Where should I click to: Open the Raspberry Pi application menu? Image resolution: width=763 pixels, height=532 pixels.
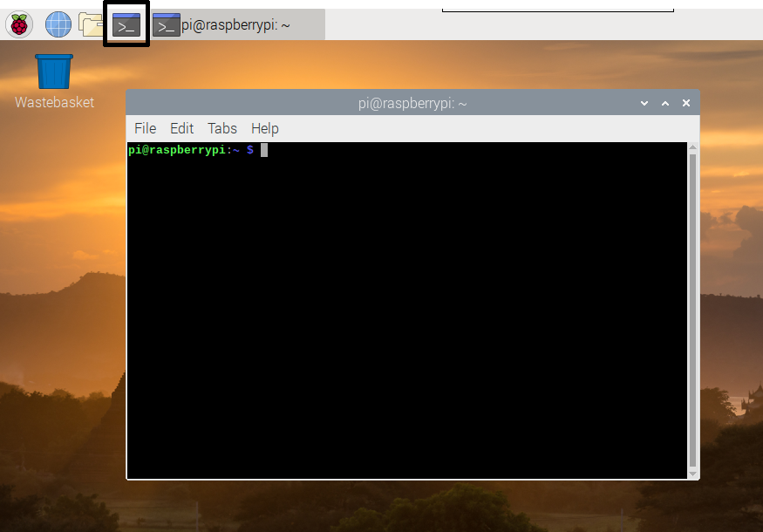(18, 24)
